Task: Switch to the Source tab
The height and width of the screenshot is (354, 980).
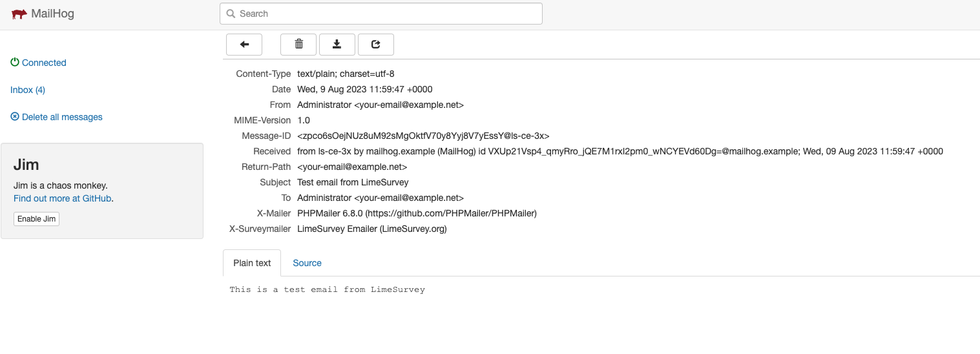Action: (307, 263)
